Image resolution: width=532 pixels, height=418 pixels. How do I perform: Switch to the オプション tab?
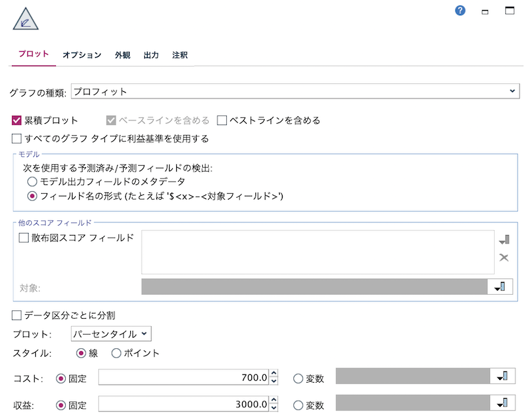[x=81, y=55]
